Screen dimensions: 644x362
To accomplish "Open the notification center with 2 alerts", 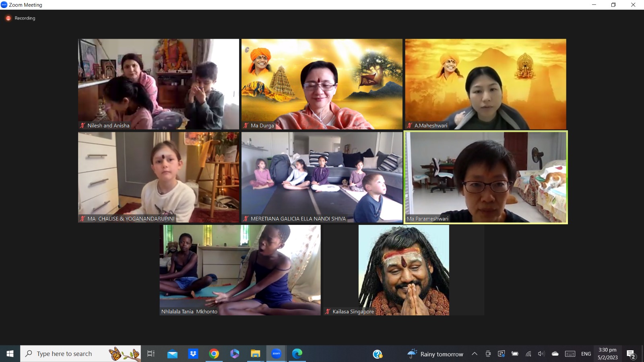I will click(631, 354).
